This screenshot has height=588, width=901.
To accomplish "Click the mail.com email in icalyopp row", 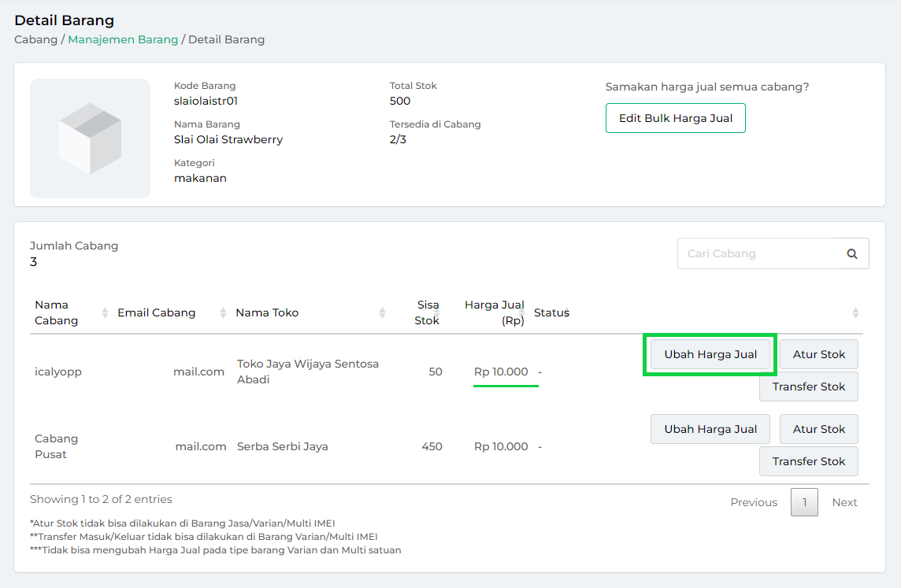I will (198, 372).
